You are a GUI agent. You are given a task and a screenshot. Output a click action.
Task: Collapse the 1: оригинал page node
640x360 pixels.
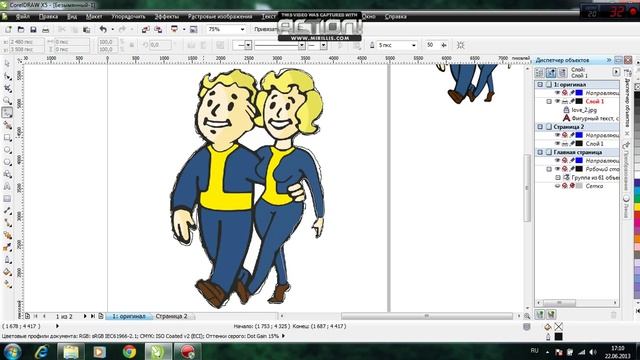[x=540, y=84]
